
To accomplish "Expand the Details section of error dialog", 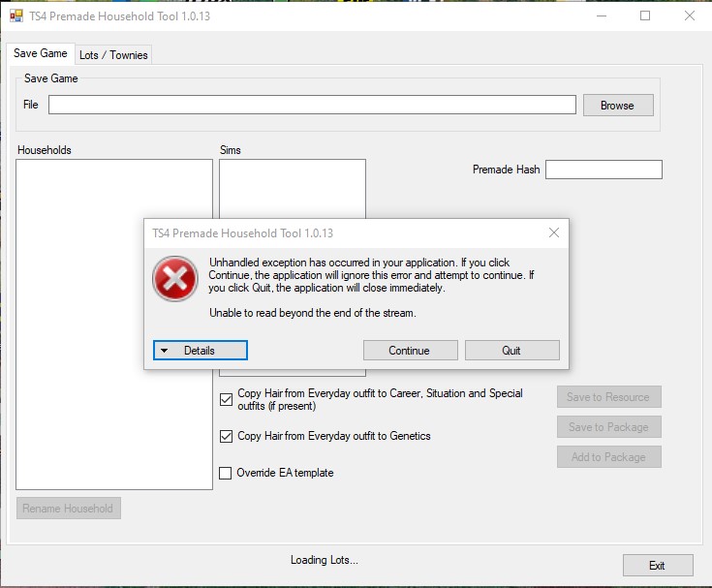I will 201,350.
